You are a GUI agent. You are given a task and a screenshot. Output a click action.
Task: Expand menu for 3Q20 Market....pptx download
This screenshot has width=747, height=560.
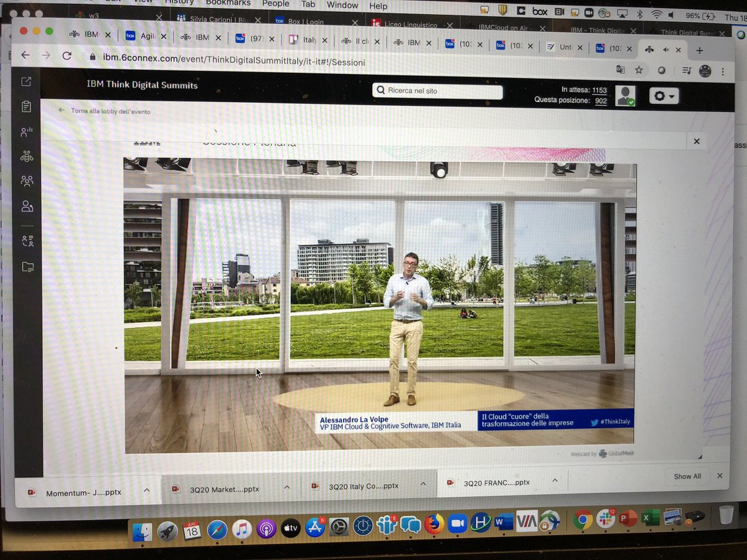pos(287,487)
